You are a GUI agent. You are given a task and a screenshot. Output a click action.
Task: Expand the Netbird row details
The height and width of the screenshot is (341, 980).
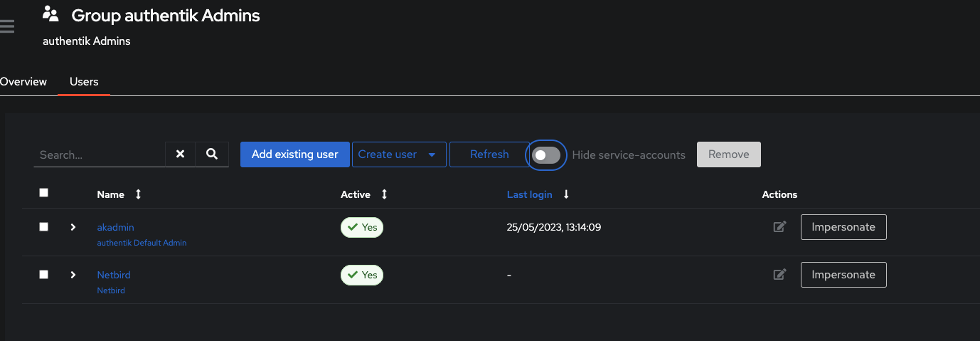(73, 274)
